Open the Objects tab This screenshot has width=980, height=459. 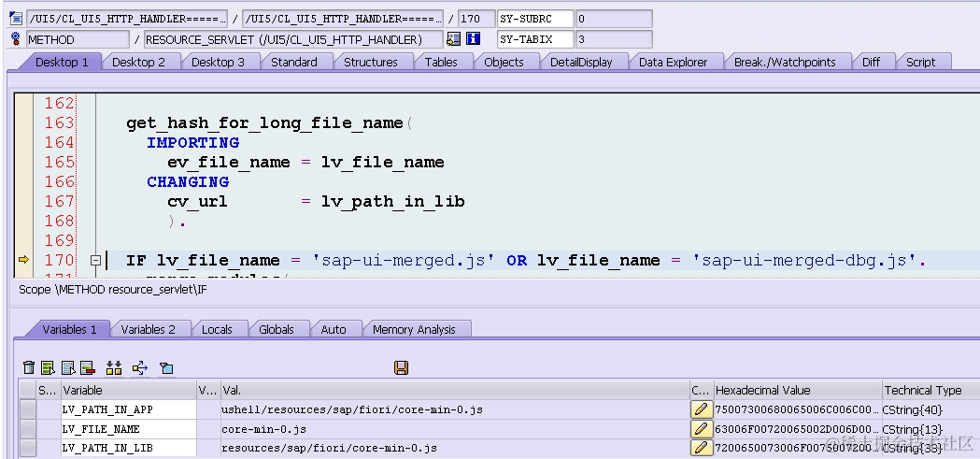click(504, 62)
